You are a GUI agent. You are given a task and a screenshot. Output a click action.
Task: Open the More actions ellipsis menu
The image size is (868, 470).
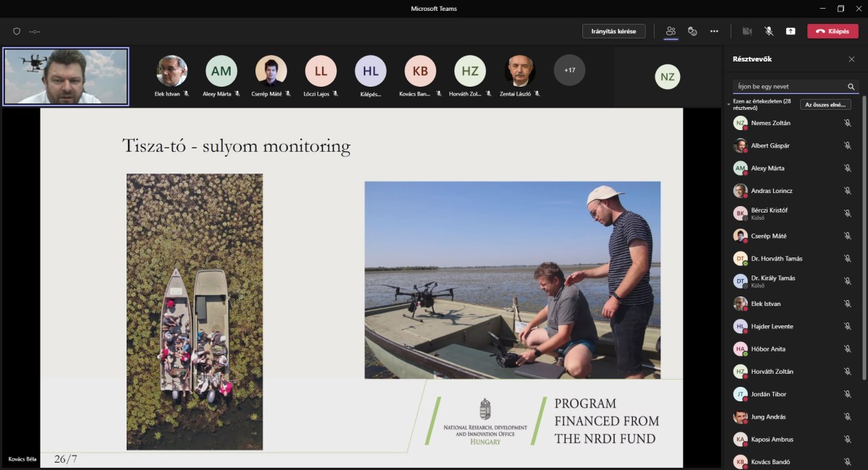[x=714, y=31]
